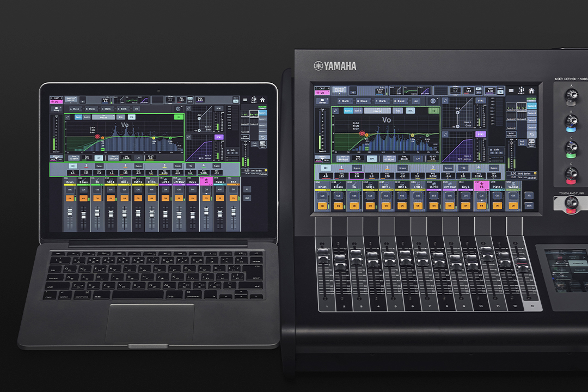Expand EQ graph on mixer touchscreen

click(x=335, y=111)
